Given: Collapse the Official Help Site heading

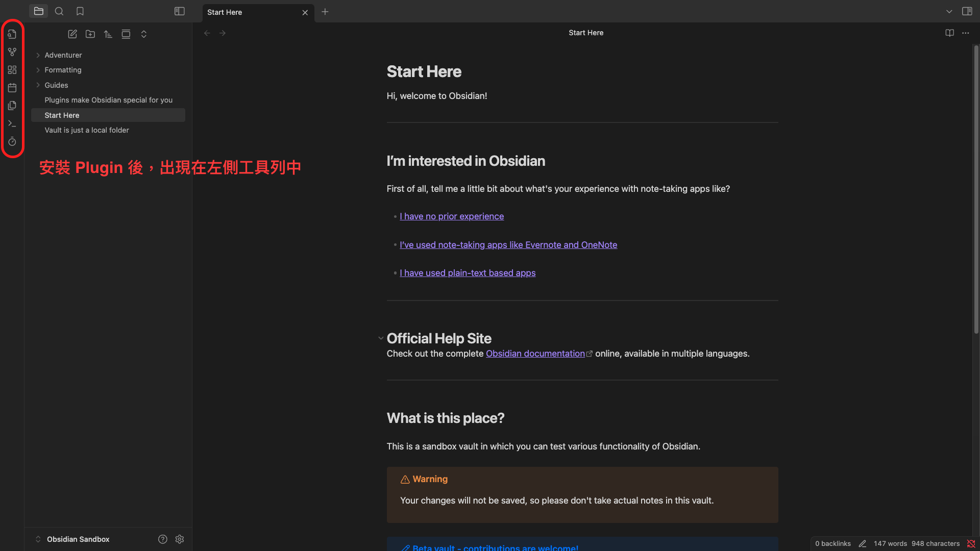Looking at the screenshot, I should [x=381, y=338].
